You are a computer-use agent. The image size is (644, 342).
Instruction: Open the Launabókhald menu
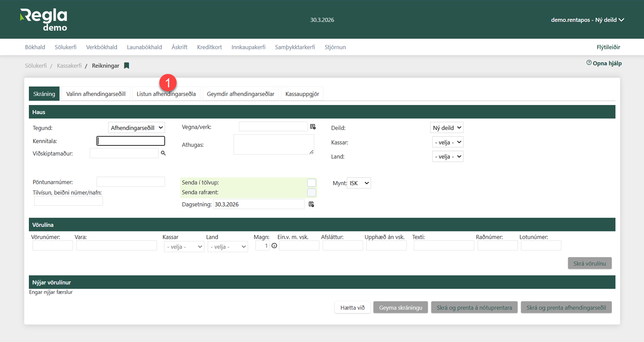tap(144, 47)
